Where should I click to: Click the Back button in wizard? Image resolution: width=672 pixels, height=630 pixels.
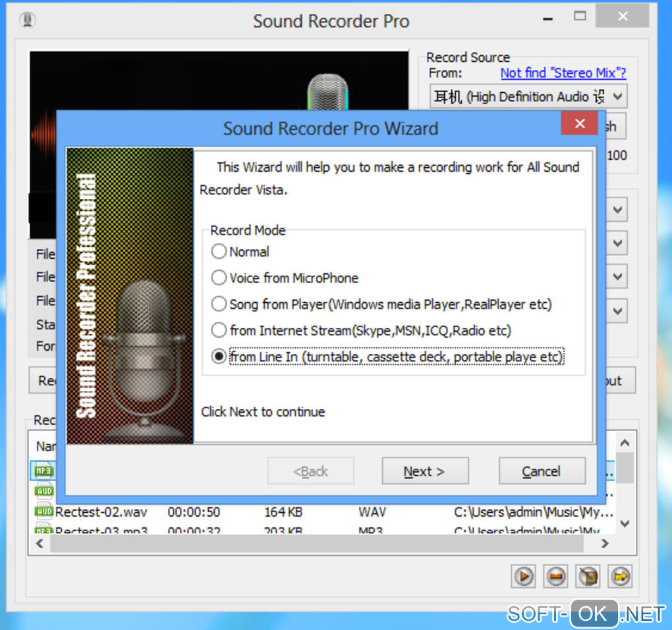(311, 471)
